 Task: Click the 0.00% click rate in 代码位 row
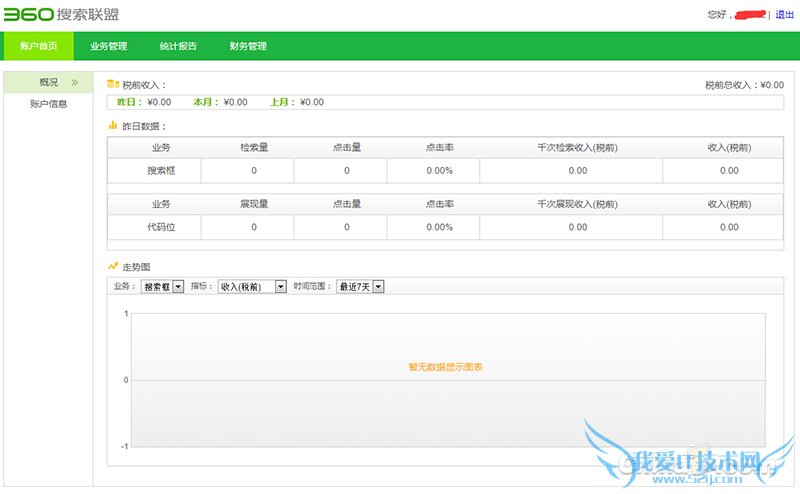(x=440, y=227)
